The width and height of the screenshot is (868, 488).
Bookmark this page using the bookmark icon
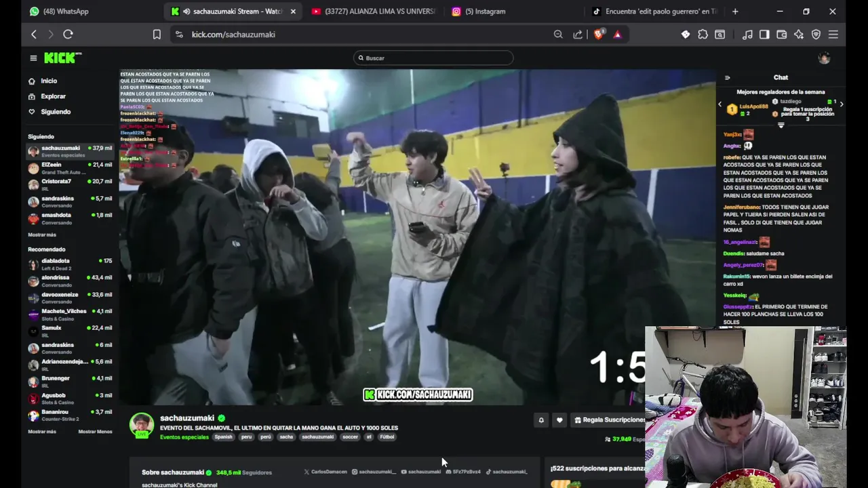point(157,34)
